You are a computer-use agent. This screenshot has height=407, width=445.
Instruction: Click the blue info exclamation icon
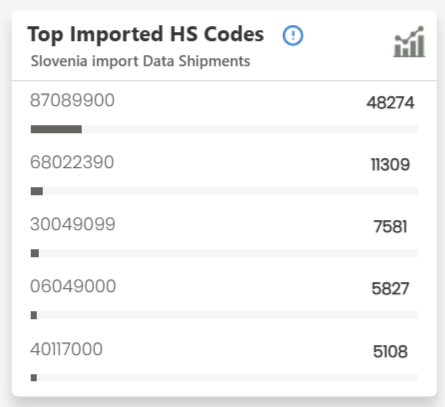tap(293, 35)
